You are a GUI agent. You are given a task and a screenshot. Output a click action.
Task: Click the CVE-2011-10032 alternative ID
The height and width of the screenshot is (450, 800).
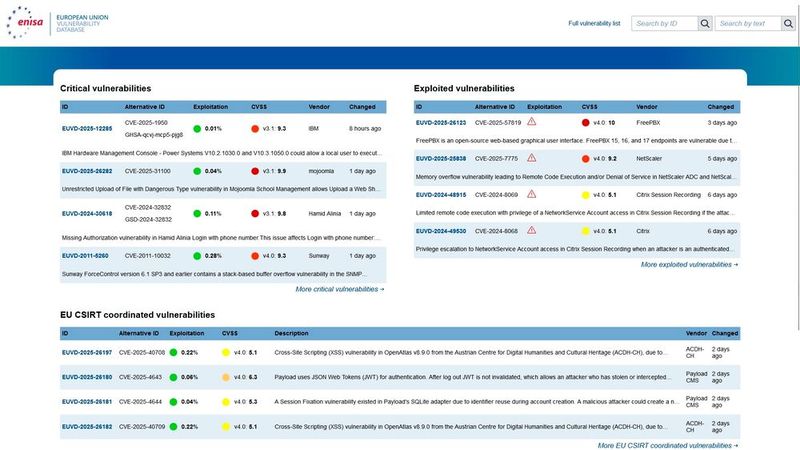(x=147, y=256)
